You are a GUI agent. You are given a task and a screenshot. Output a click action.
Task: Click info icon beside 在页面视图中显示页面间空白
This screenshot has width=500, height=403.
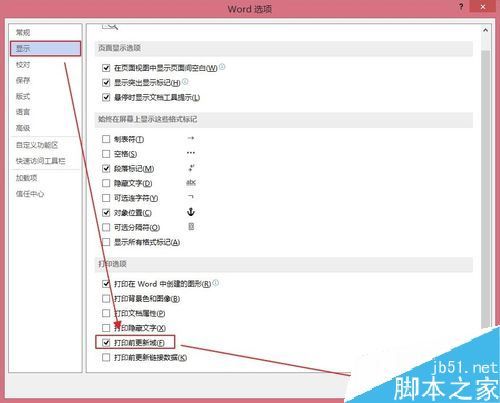[x=222, y=67]
